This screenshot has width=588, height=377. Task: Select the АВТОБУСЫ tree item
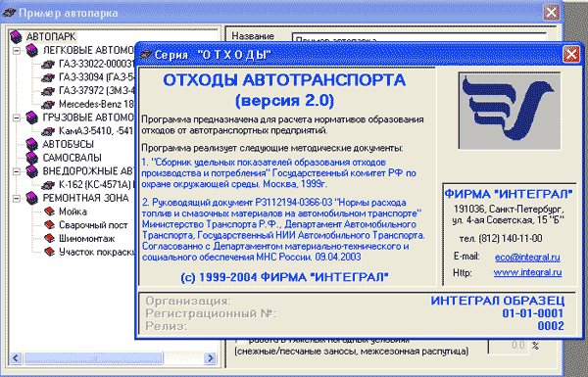[x=69, y=144]
